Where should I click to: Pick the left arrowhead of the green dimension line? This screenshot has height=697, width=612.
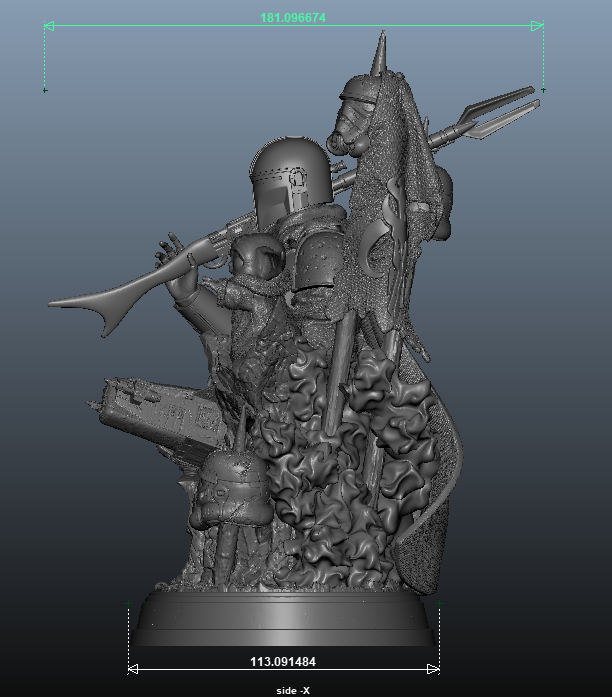pos(49,26)
